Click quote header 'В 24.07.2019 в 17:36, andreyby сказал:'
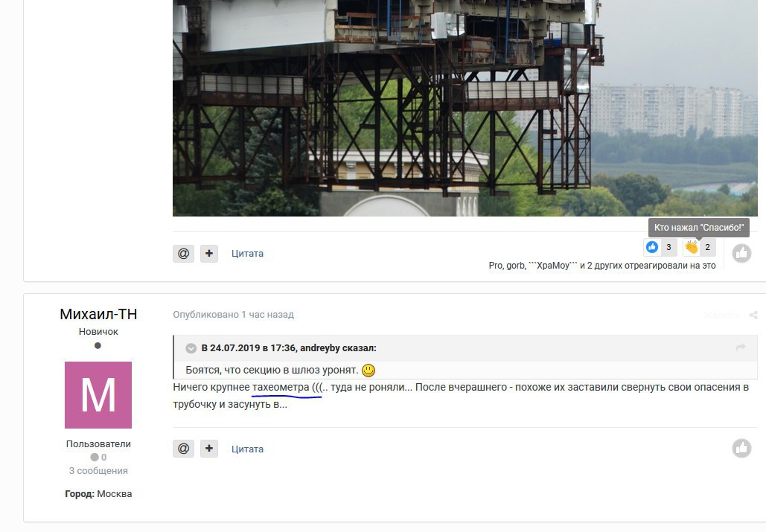 click(289, 348)
